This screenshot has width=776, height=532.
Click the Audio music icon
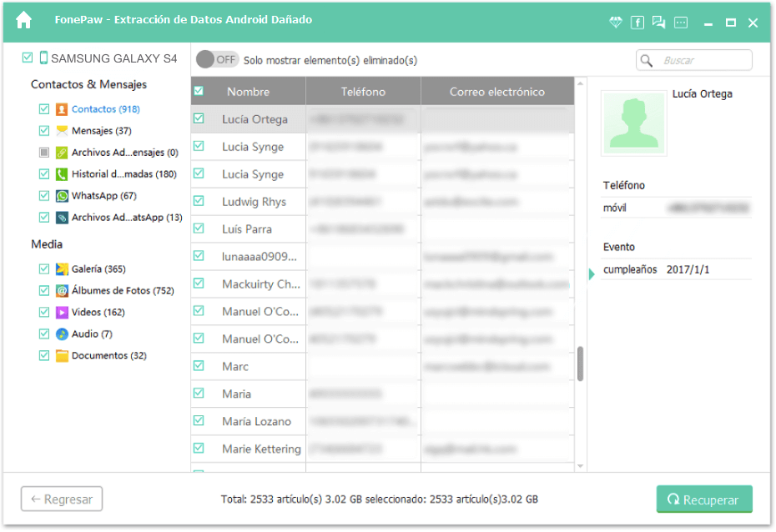click(62, 334)
